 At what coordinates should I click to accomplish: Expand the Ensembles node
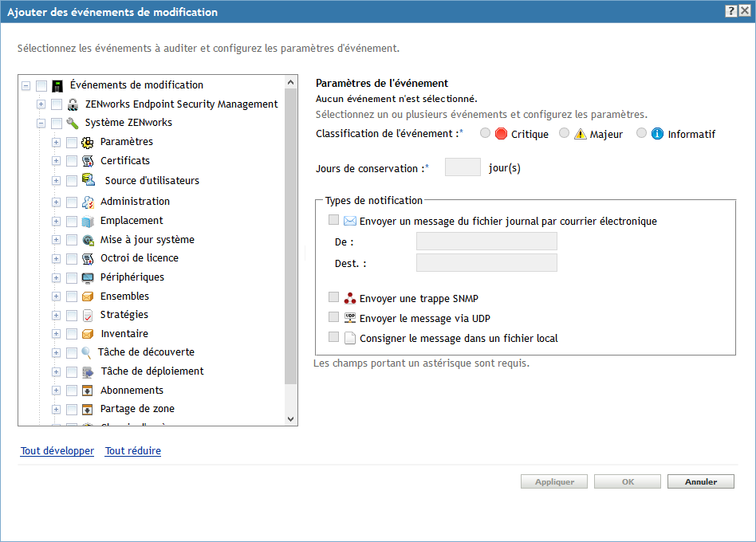coord(56,297)
